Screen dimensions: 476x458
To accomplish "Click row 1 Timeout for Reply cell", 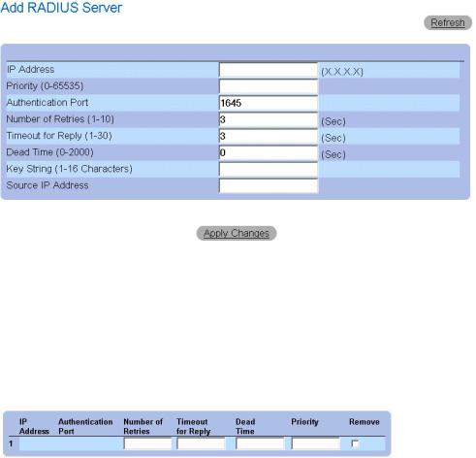I will pyautogui.click(x=201, y=443).
